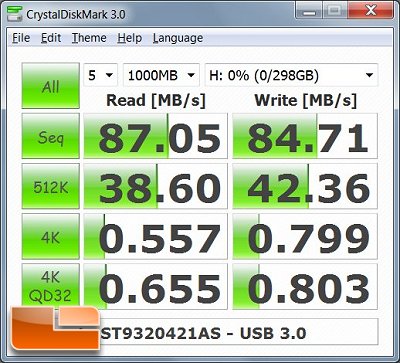Open the drive dropdown showing H: 0%
This screenshot has height=363, width=400.
click(292, 75)
